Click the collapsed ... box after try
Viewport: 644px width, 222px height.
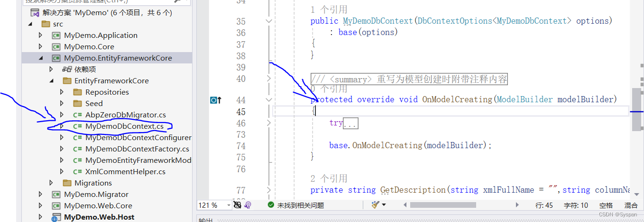pos(350,124)
